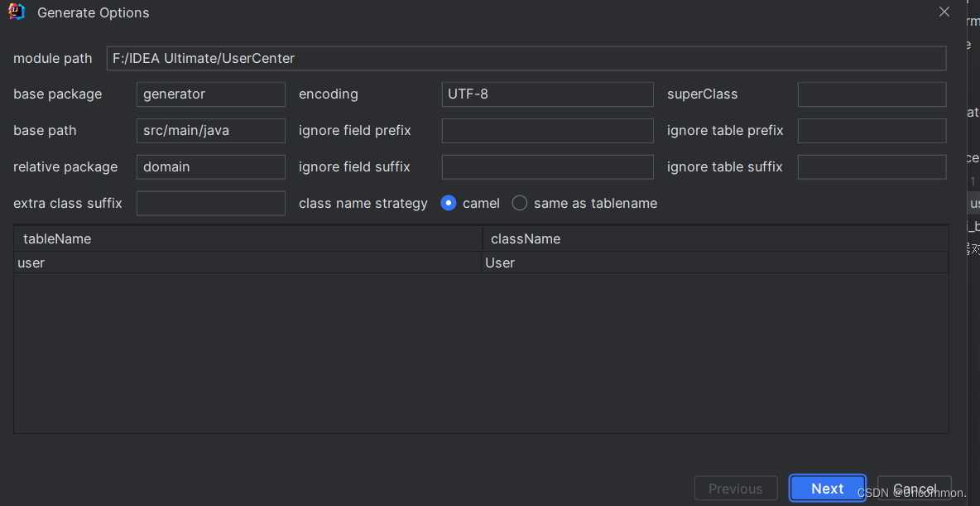The image size is (980, 506).
Task: Click the 'superClass' label
Action: coord(703,94)
